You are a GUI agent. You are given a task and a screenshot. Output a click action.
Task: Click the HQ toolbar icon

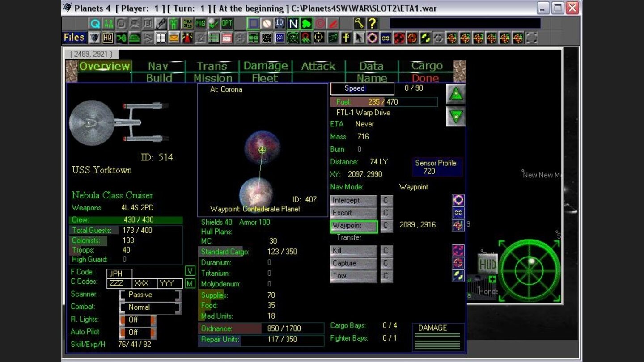tap(108, 38)
